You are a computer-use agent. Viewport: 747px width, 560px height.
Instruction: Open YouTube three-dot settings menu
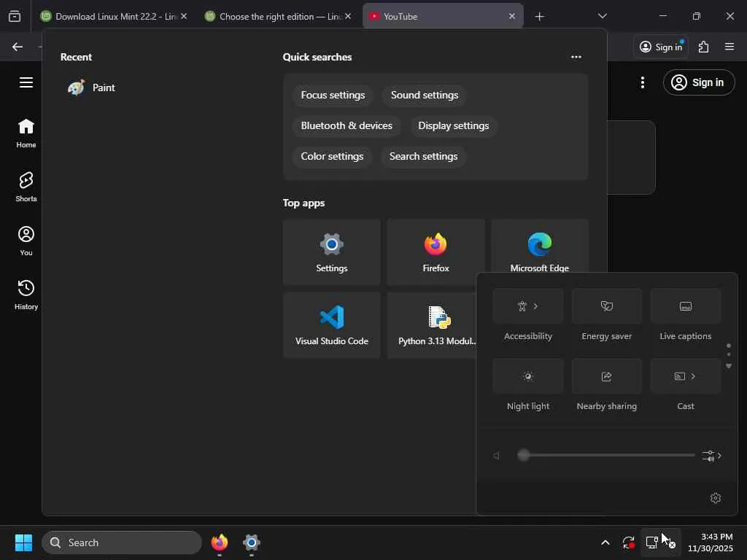[643, 82]
